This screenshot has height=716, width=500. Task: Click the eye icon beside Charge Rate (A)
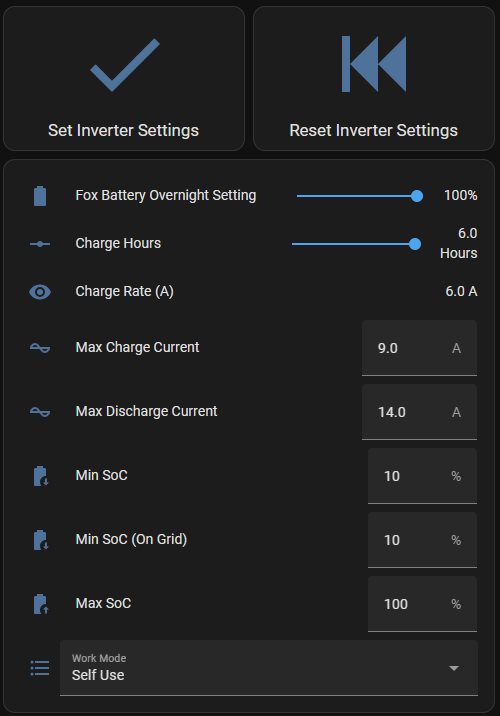point(40,292)
